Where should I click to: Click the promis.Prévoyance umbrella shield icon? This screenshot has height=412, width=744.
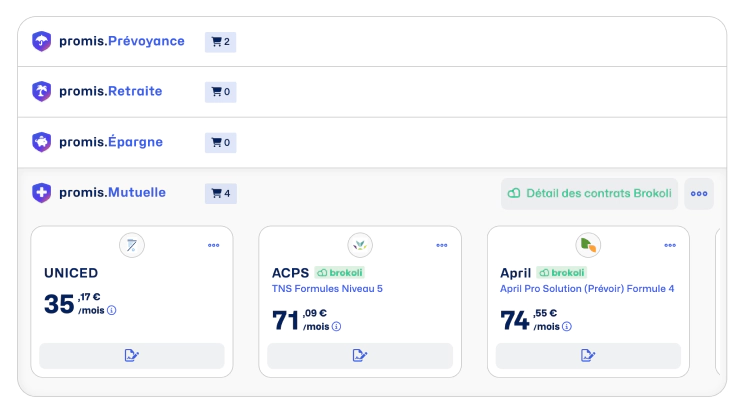(41, 41)
